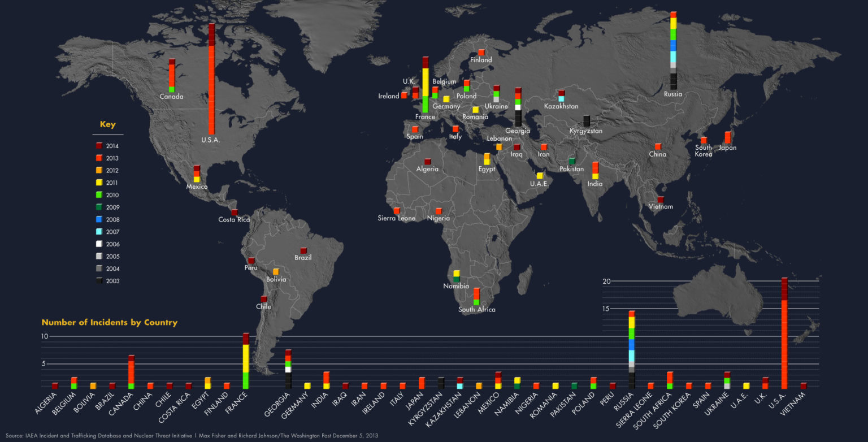Click the 'Number of Incidents by Country' heading
The height and width of the screenshot is (442, 868).
(x=110, y=322)
